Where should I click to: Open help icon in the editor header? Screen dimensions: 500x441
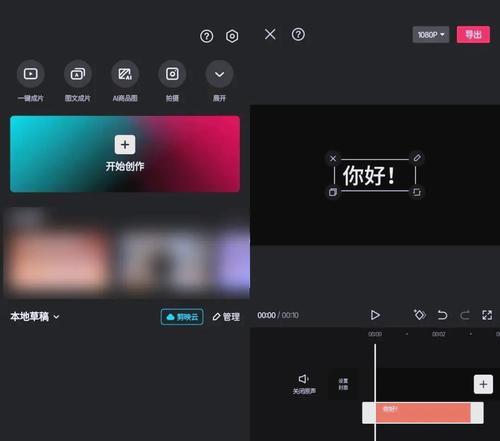tap(298, 34)
